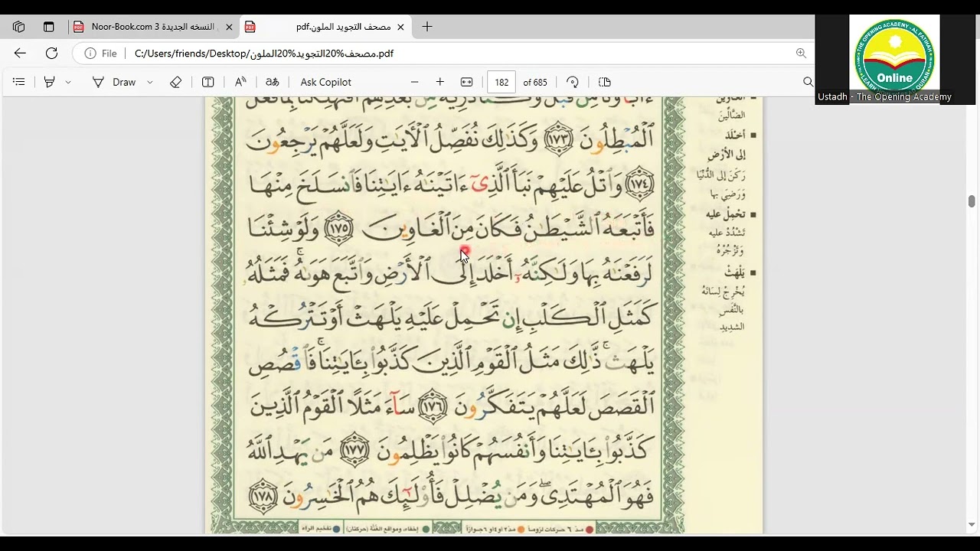Click the verse number 176 marker
The height and width of the screenshot is (551, 980).
pos(434,406)
